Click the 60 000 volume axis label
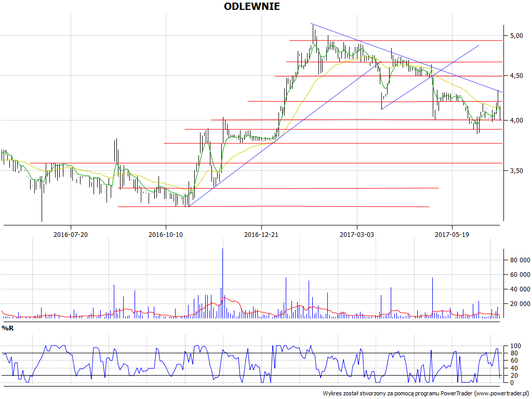 [520, 275]
